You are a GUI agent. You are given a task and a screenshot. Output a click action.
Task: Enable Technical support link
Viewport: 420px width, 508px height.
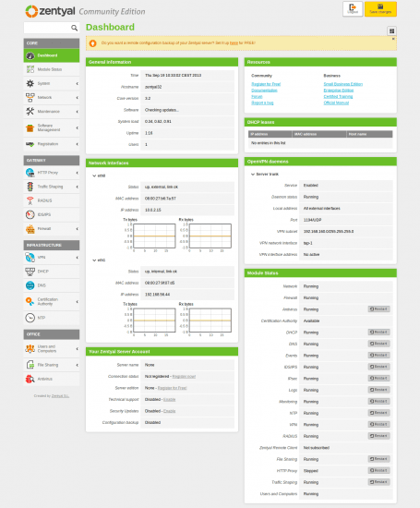(169, 399)
